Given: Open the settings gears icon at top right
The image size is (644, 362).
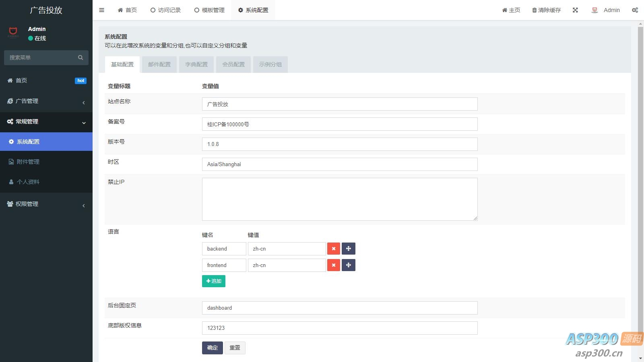Looking at the screenshot, I should [x=635, y=10].
